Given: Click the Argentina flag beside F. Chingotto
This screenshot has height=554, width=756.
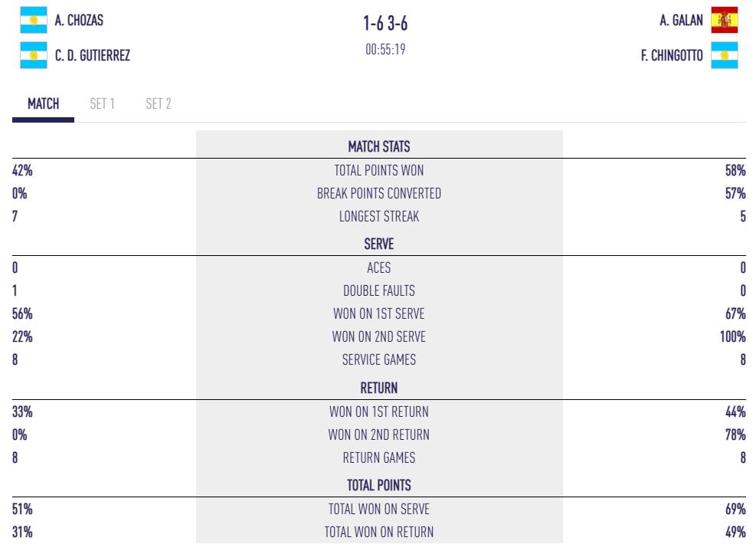Looking at the screenshot, I should click(724, 56).
